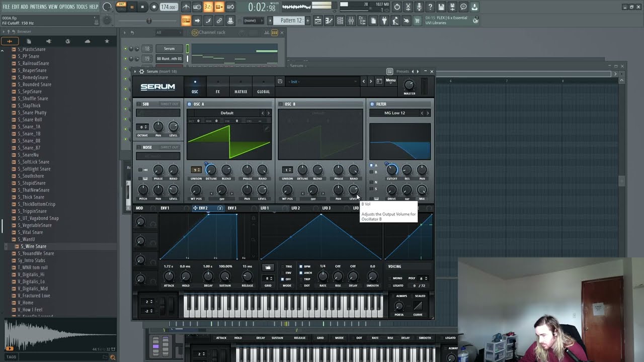644x362 pixels.
Task: Go to previous Serum preset arrow
Action: (x=364, y=81)
